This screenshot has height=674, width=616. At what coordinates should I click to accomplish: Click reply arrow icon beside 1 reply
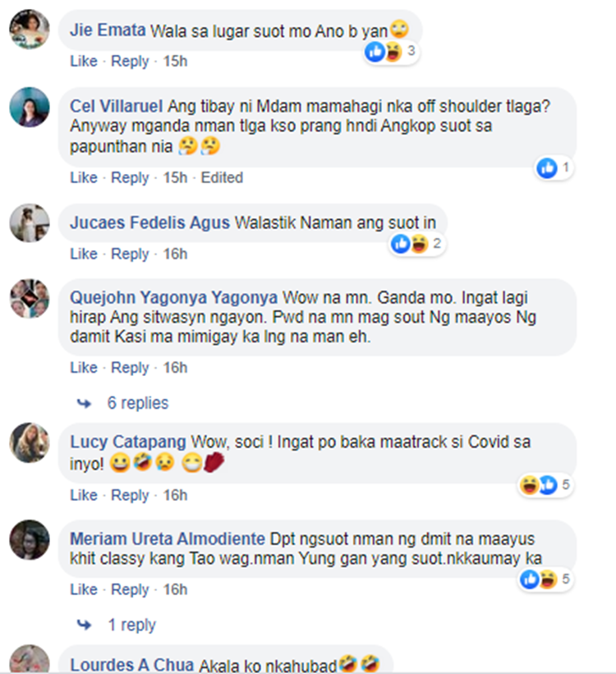click(84, 625)
